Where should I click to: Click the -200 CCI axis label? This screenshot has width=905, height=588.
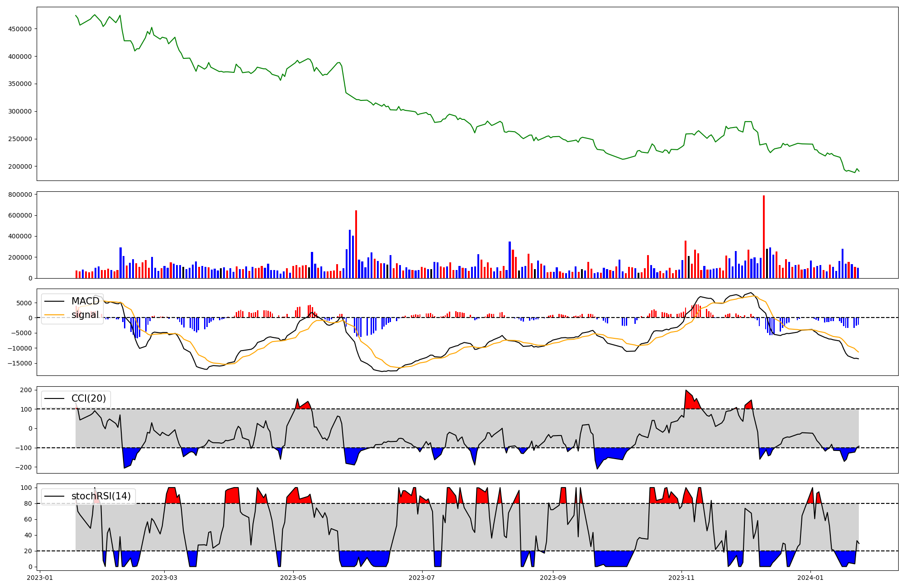[x=23, y=467]
